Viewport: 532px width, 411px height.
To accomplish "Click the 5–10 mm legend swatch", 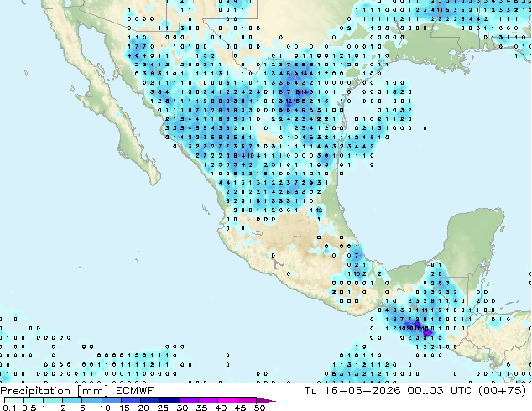I will (91, 400).
